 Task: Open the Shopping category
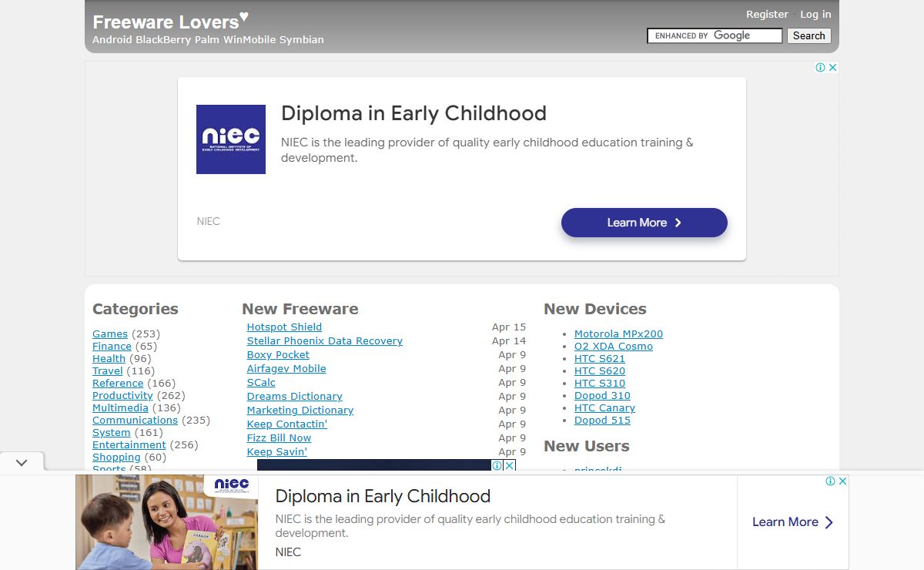tap(116, 457)
